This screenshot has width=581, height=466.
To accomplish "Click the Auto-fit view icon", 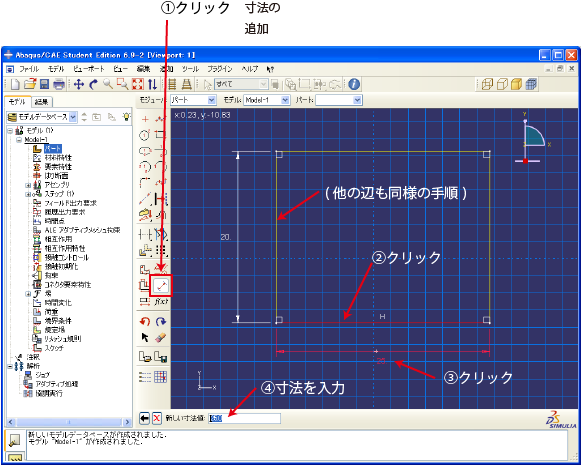I will (x=137, y=84).
